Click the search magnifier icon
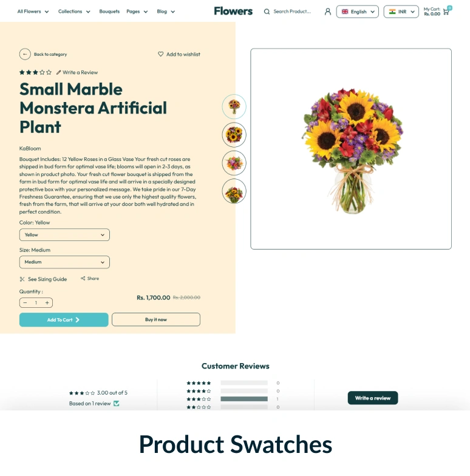 tap(267, 12)
